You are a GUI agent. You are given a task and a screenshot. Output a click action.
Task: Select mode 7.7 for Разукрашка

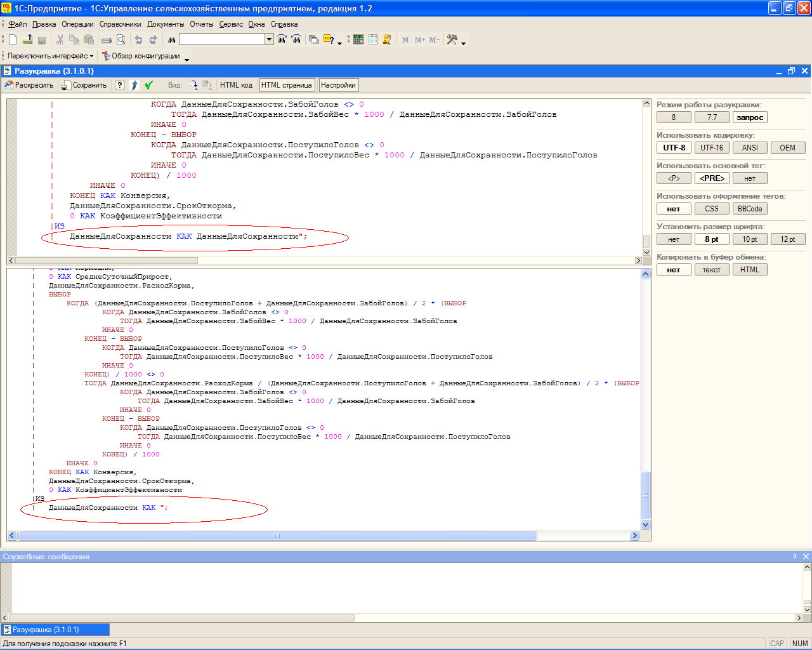pyautogui.click(x=712, y=117)
